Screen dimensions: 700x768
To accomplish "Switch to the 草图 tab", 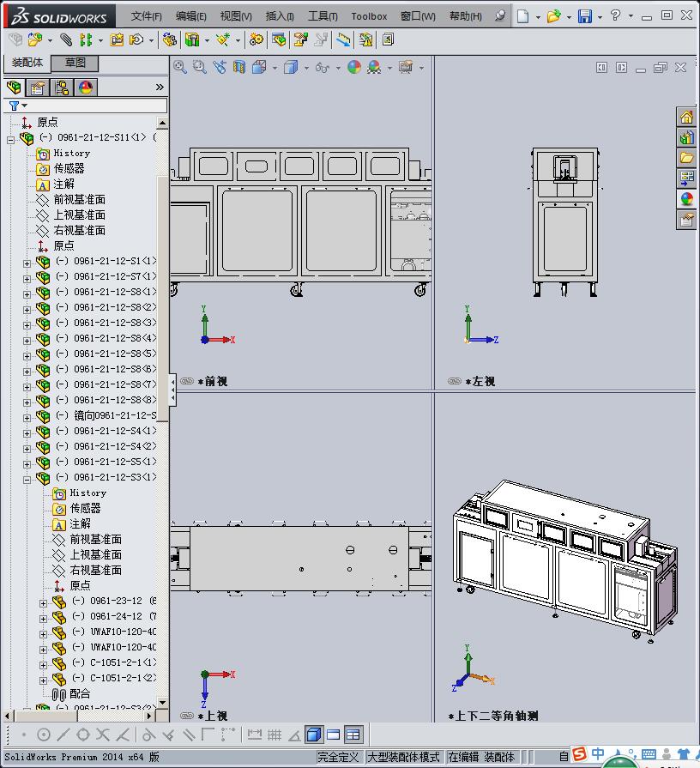I will (75, 63).
